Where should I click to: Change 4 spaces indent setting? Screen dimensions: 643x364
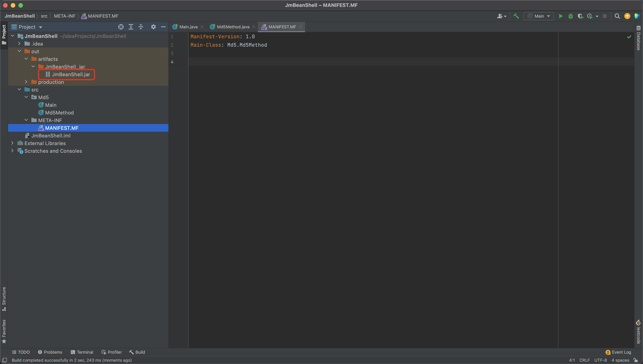click(620, 360)
